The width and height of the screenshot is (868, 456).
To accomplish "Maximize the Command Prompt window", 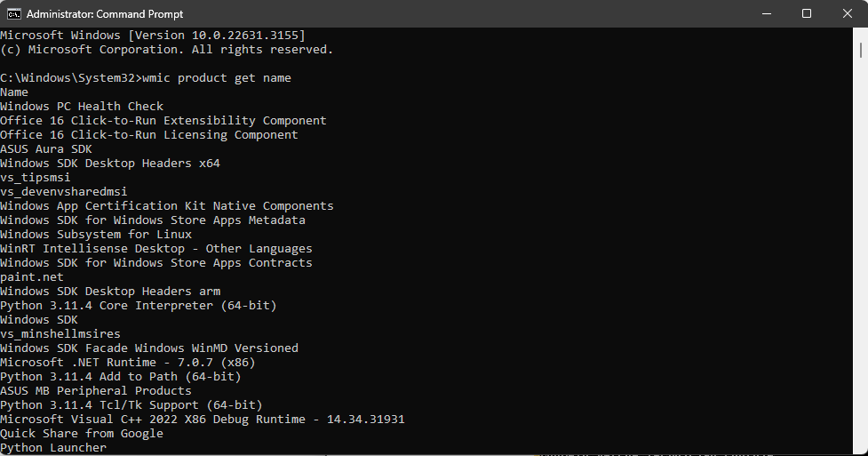I will [x=806, y=13].
